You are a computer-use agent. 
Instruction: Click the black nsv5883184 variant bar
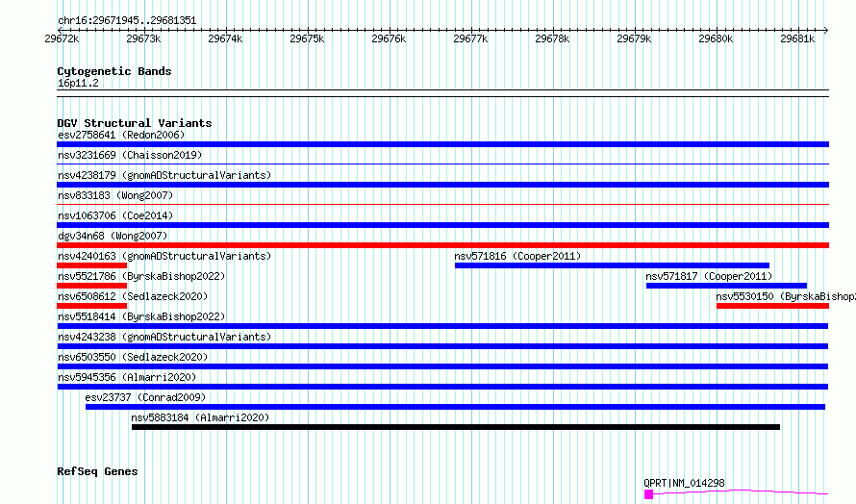[x=455, y=427]
